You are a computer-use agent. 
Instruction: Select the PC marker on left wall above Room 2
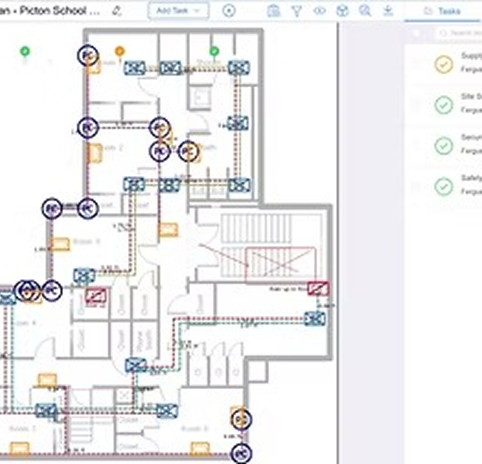tap(88, 128)
